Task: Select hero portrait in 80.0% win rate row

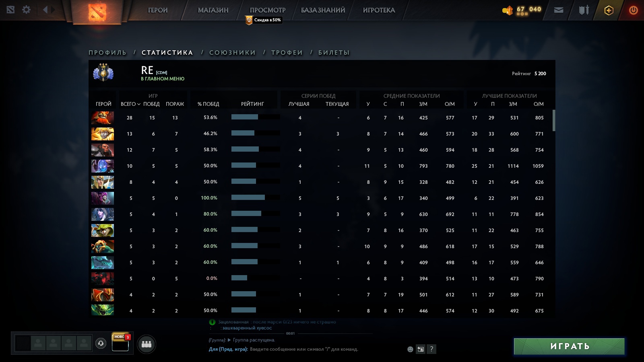Action: tap(103, 214)
